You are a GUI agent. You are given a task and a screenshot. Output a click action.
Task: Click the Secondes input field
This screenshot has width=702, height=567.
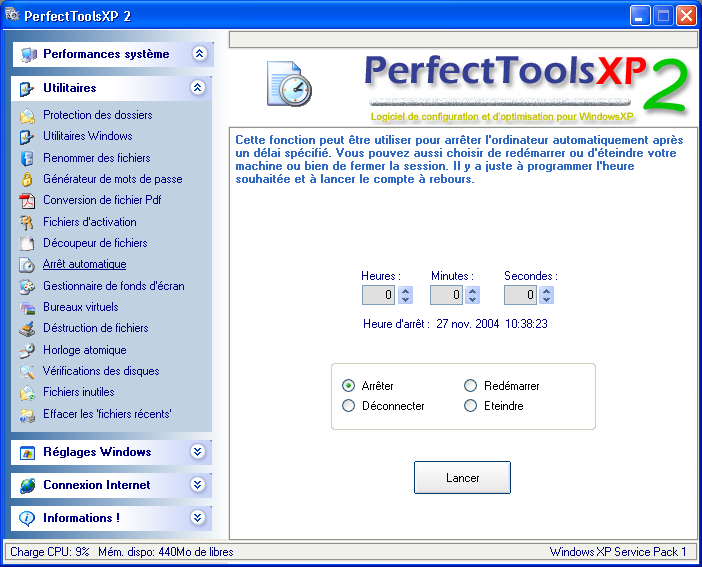[x=520, y=295]
